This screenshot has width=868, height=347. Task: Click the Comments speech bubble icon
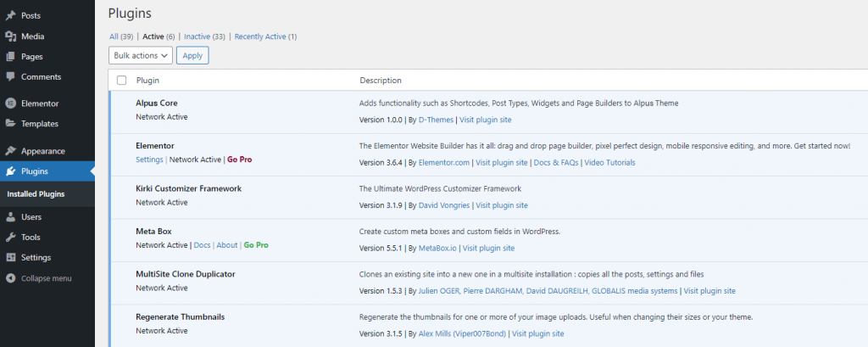click(10, 77)
